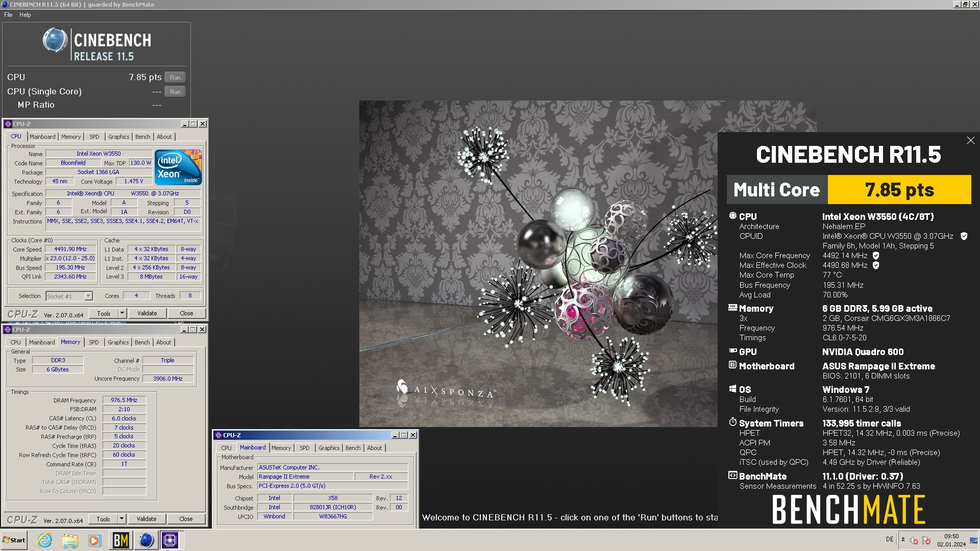This screenshot has width=980, height=551.
Task: Click the Uncore Frequency 3906.0 MHz value
Action: (x=168, y=379)
